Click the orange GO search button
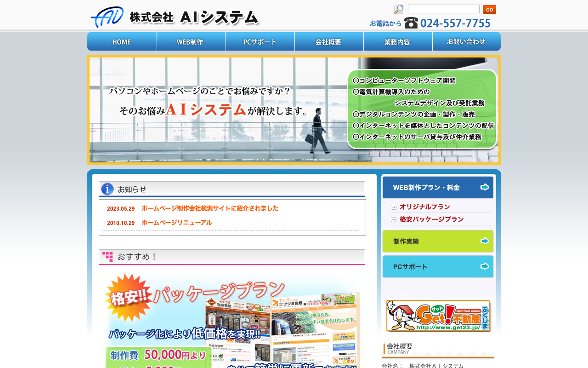 pos(490,10)
